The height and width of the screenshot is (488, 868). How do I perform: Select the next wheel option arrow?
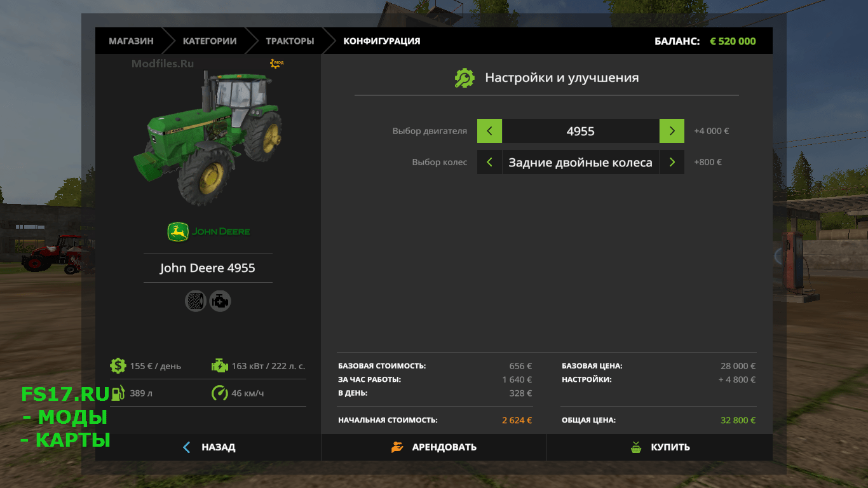(x=672, y=162)
